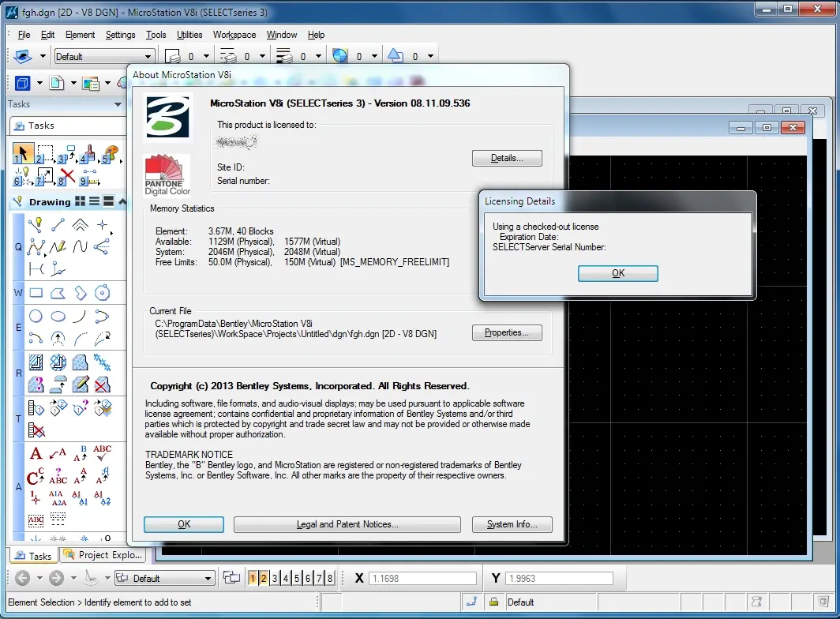This screenshot has width=840, height=619.
Task: Switch Drawing tasks to panel layout
Action: (x=108, y=201)
